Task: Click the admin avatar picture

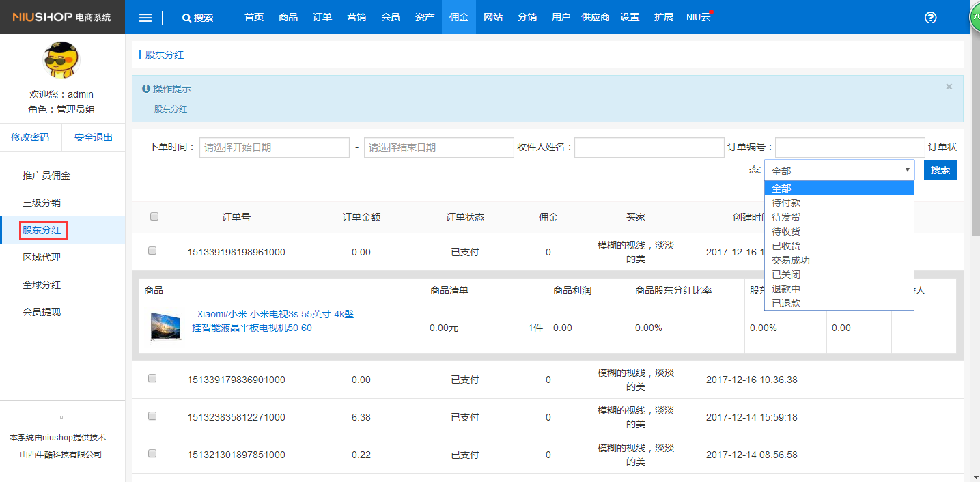Action: pos(62,59)
